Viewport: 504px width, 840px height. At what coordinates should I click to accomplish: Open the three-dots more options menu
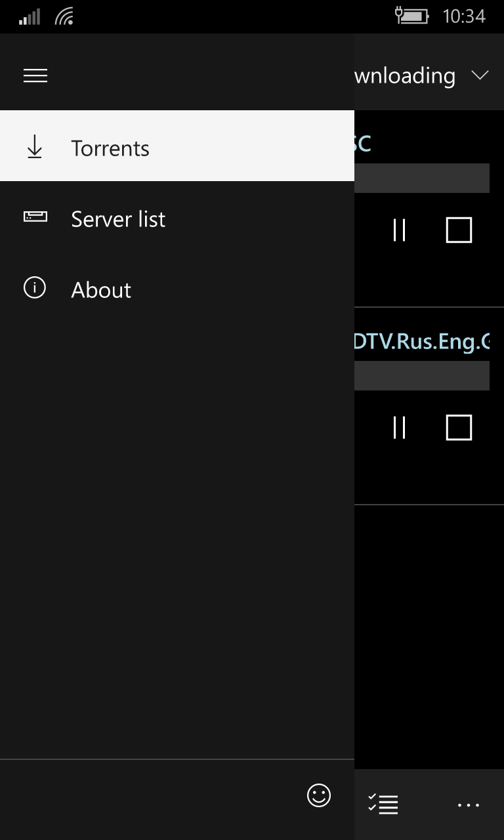click(x=469, y=805)
